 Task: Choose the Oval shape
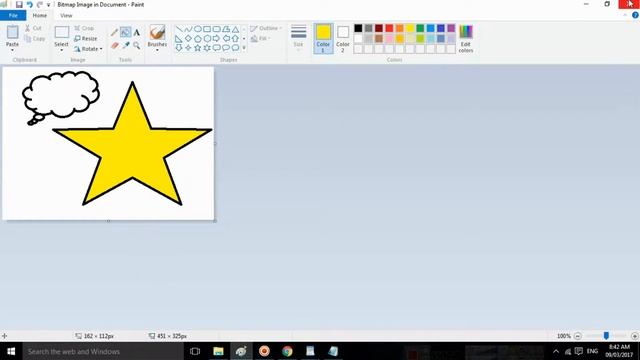(198, 29)
